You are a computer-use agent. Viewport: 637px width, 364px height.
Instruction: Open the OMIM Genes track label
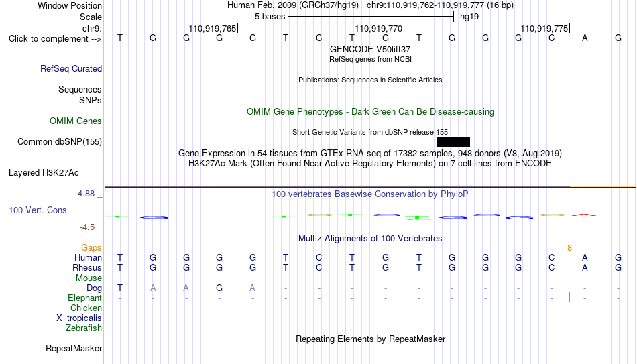pyautogui.click(x=75, y=121)
